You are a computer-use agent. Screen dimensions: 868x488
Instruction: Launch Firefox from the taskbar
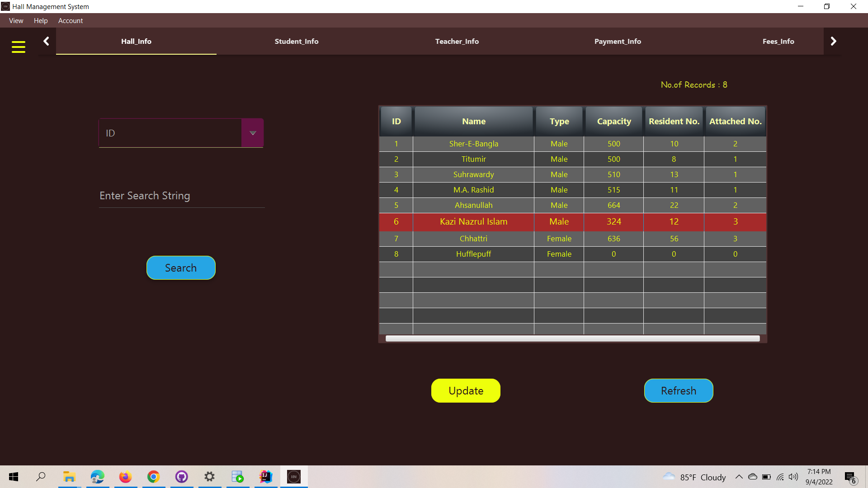125,477
